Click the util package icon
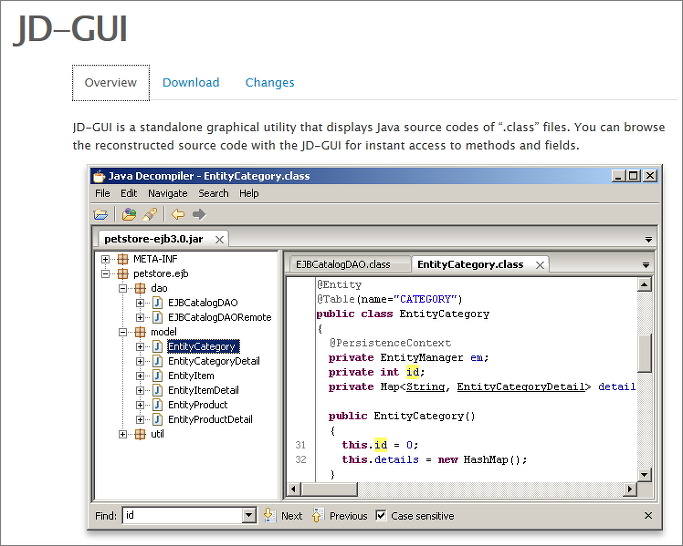Screen dimensions: 683x546 140,434
